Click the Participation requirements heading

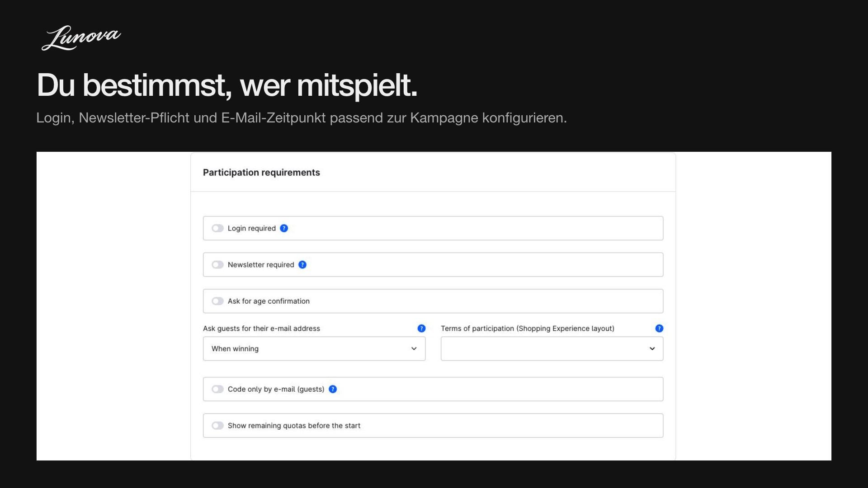click(261, 173)
